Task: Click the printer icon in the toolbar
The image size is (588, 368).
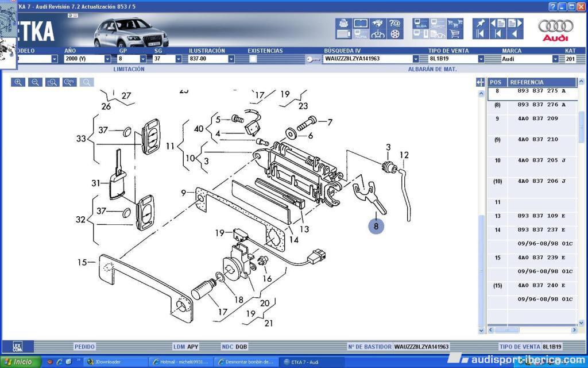Action: (x=343, y=23)
